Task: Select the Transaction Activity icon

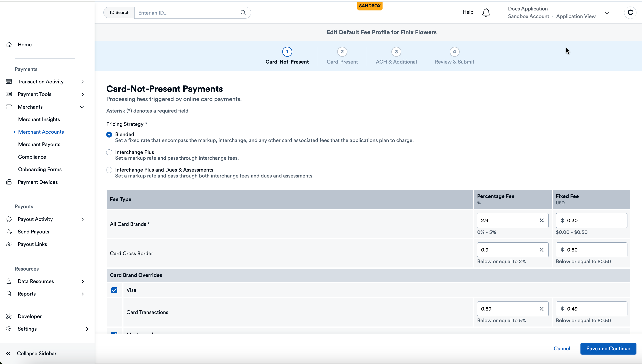Action: [9, 82]
